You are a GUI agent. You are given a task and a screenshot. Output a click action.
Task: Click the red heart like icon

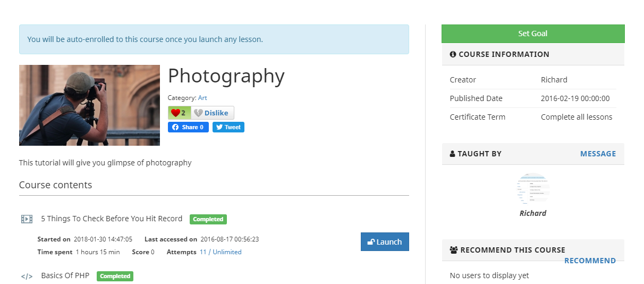[x=175, y=113]
